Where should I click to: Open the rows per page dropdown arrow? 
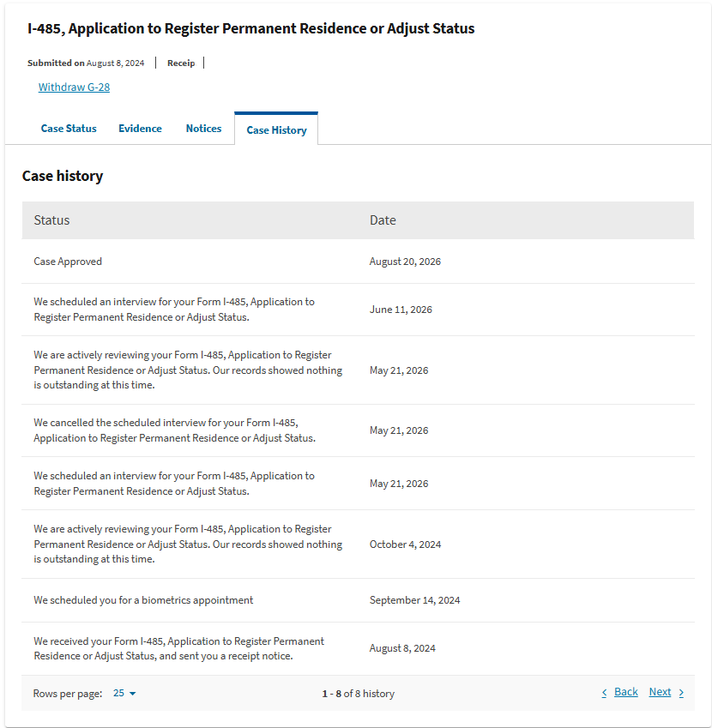[x=132, y=694]
